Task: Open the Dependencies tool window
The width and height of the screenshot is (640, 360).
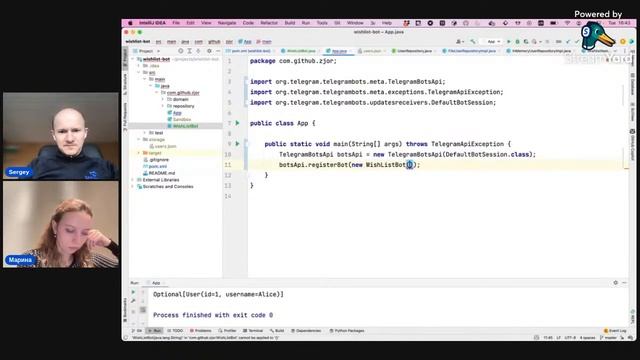Action: tap(306, 331)
